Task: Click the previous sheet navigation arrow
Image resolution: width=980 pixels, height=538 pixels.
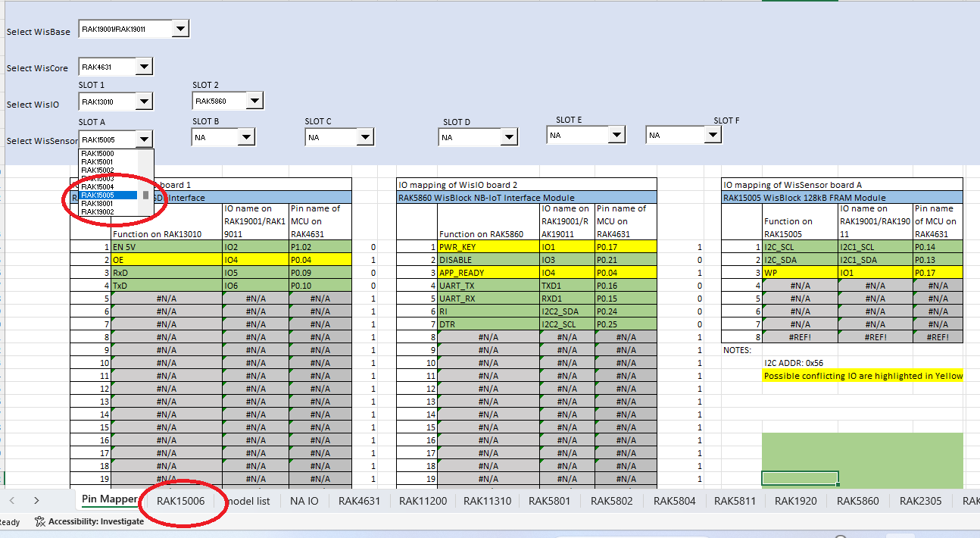Action: coord(12,500)
